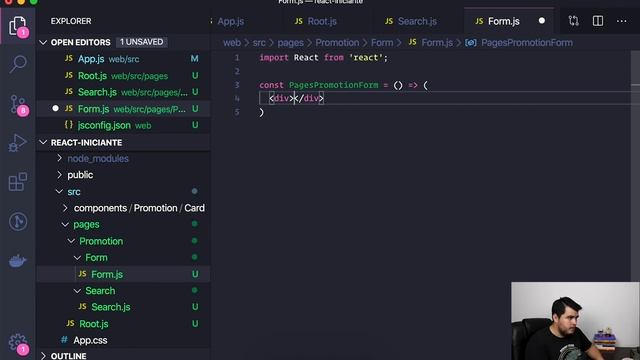Collapse the Search folder

(77, 291)
